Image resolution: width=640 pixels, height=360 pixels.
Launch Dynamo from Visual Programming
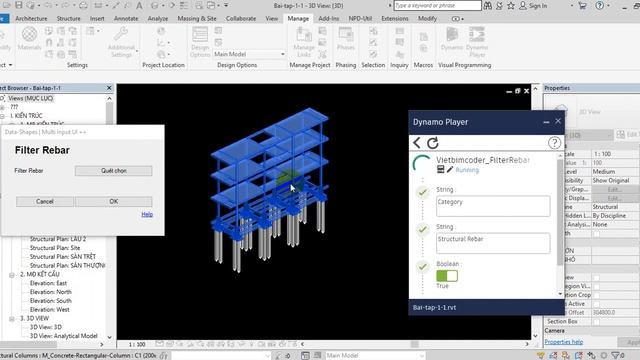point(452,39)
